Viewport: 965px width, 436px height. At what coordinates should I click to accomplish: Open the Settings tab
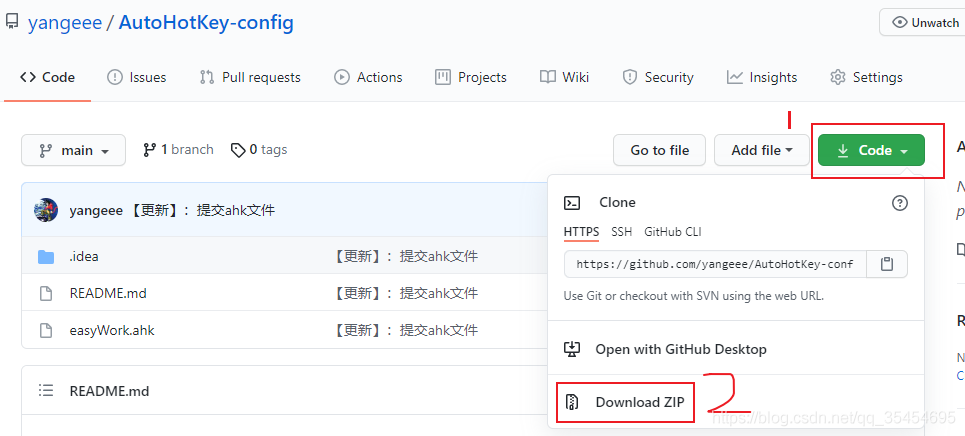[867, 78]
